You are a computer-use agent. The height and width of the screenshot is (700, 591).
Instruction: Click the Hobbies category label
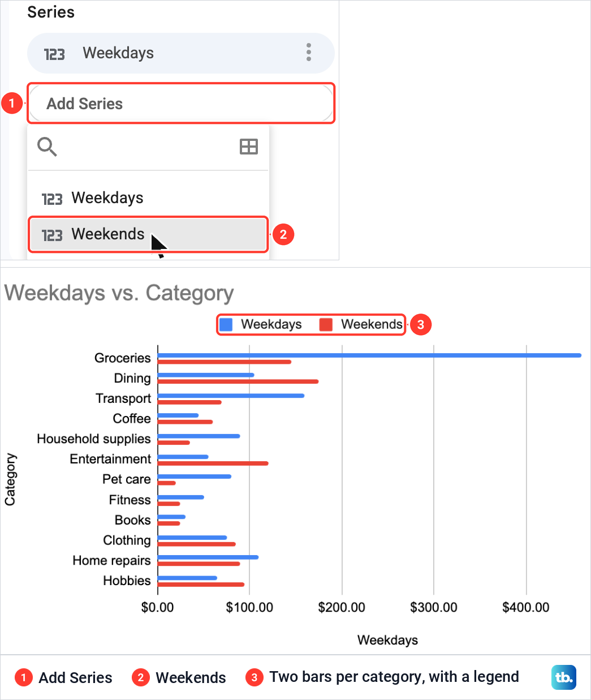coord(127,581)
